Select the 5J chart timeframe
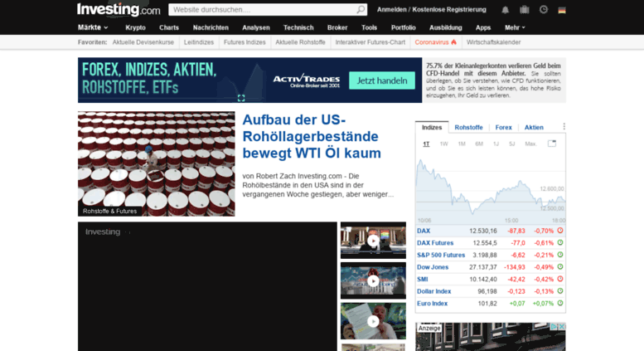 coord(511,144)
